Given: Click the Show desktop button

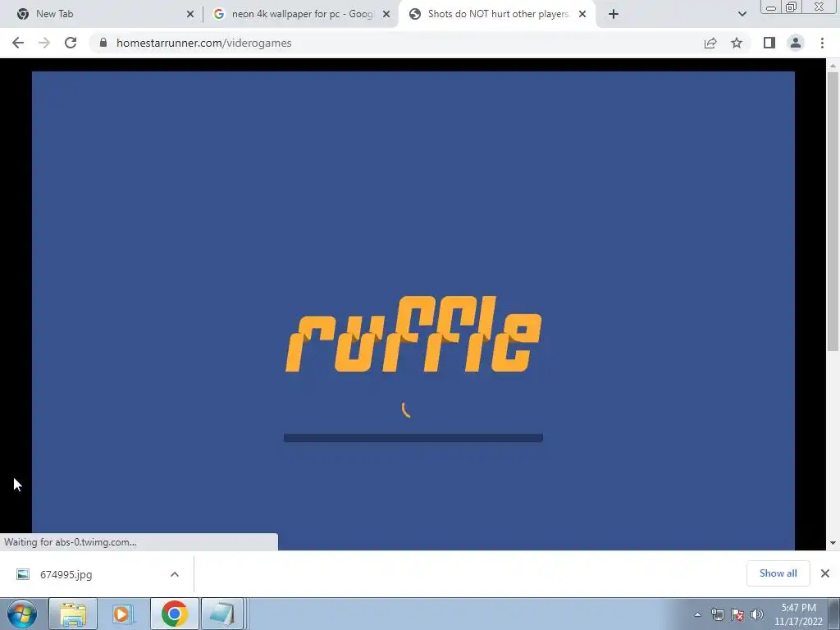Looking at the screenshot, I should (x=834, y=614).
